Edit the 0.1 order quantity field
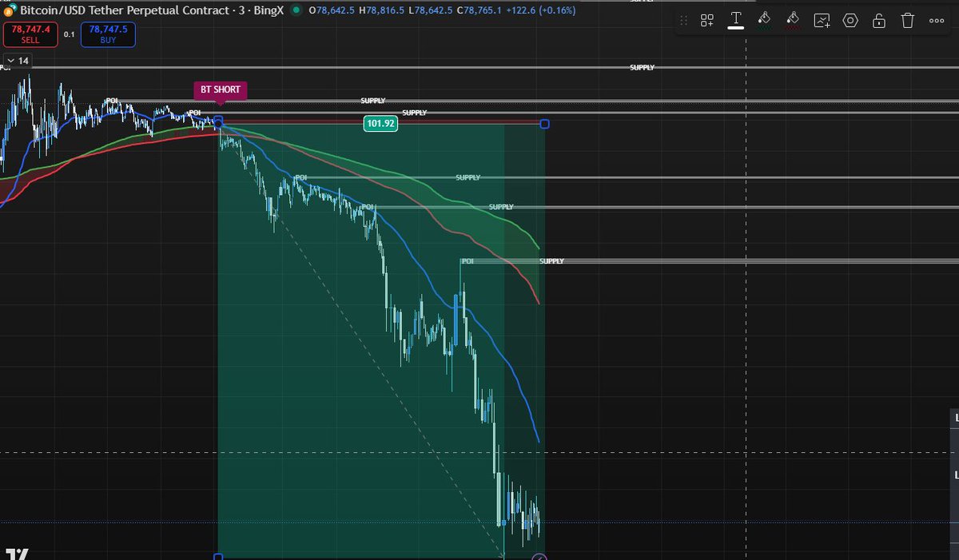Image resolution: width=959 pixels, height=560 pixels. [x=69, y=34]
